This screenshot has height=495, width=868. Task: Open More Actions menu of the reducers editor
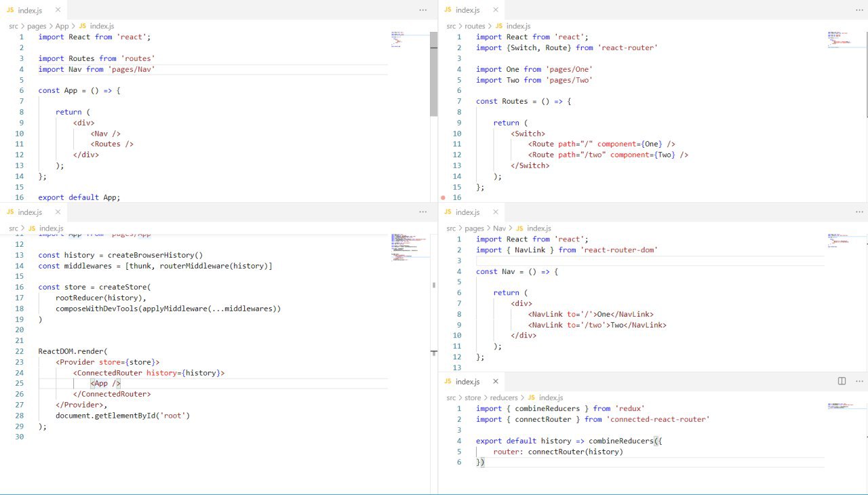(860, 382)
